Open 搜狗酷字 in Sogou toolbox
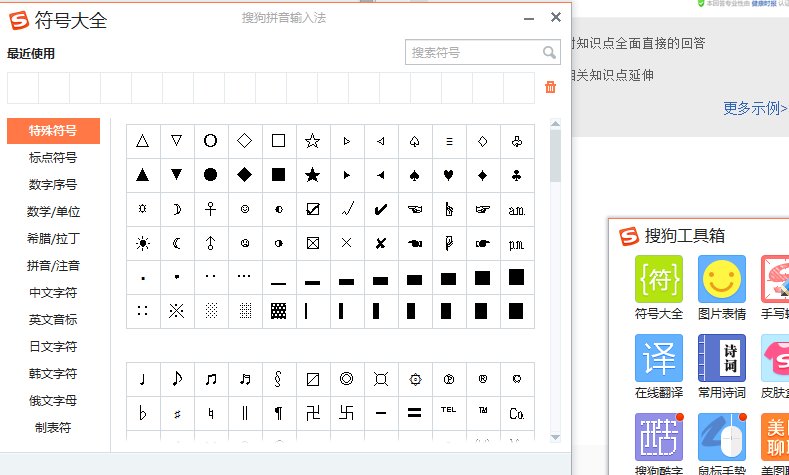The width and height of the screenshot is (789, 475). 659,444
